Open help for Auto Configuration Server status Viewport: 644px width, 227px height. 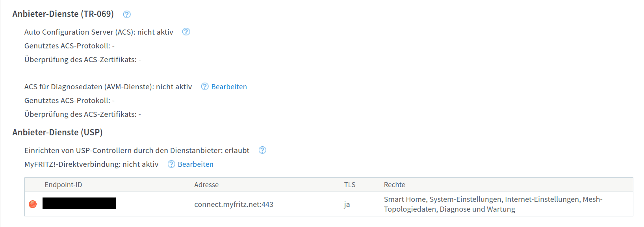(186, 32)
